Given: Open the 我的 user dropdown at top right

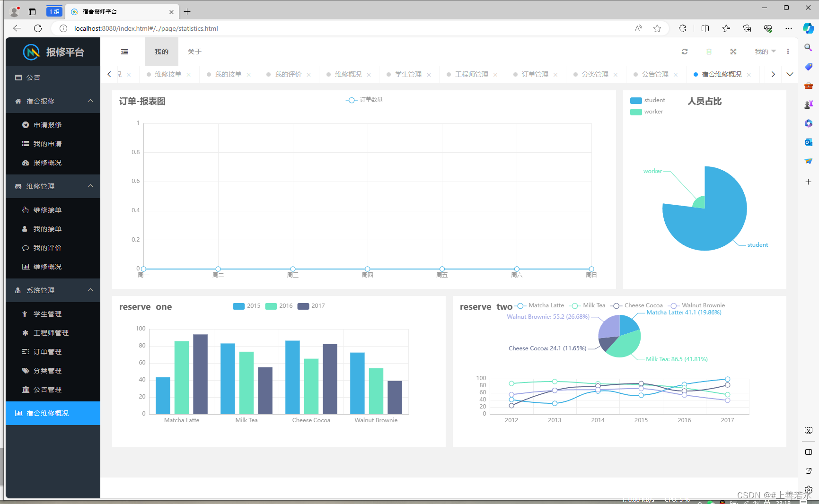Looking at the screenshot, I should coord(765,52).
